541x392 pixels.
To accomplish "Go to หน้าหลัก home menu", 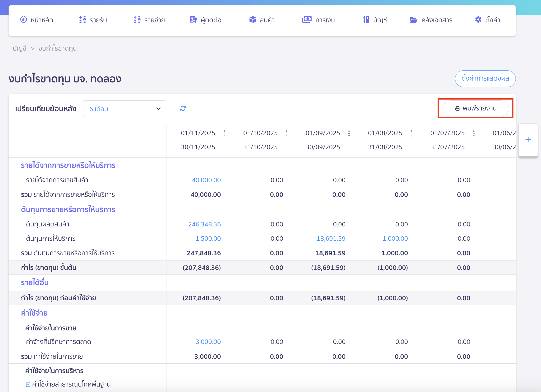I will (37, 20).
